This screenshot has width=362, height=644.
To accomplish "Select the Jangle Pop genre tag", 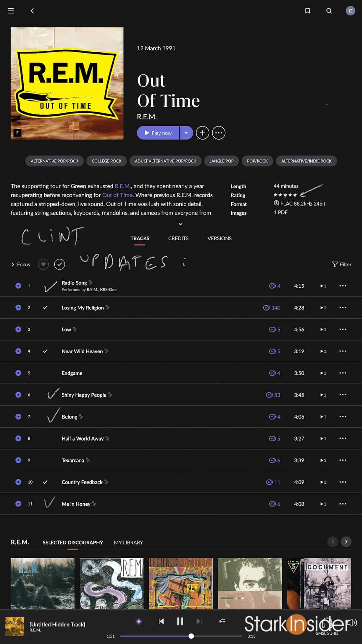I will (221, 161).
